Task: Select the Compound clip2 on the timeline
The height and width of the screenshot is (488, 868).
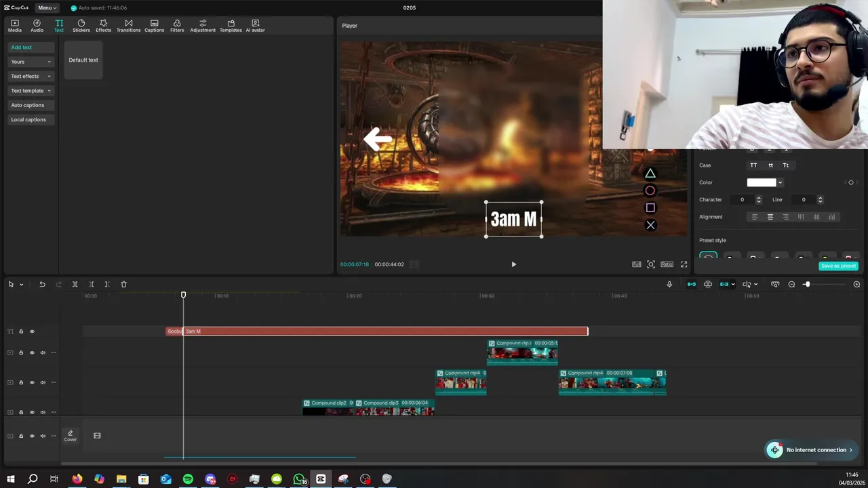Action: click(328, 407)
